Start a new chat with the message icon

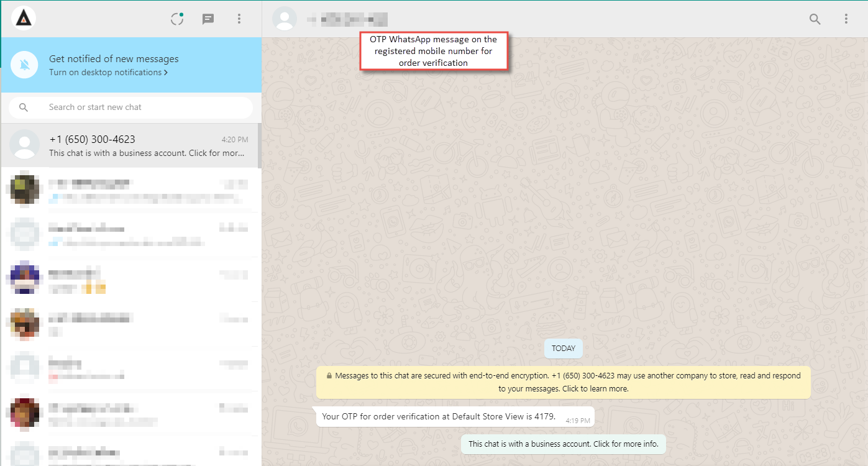click(x=208, y=19)
